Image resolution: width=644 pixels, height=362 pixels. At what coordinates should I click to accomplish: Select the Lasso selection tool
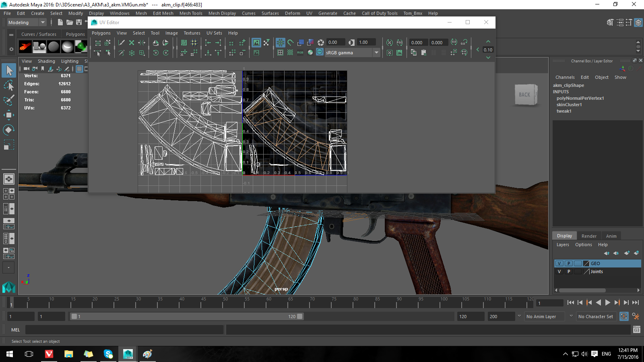coord(9,85)
